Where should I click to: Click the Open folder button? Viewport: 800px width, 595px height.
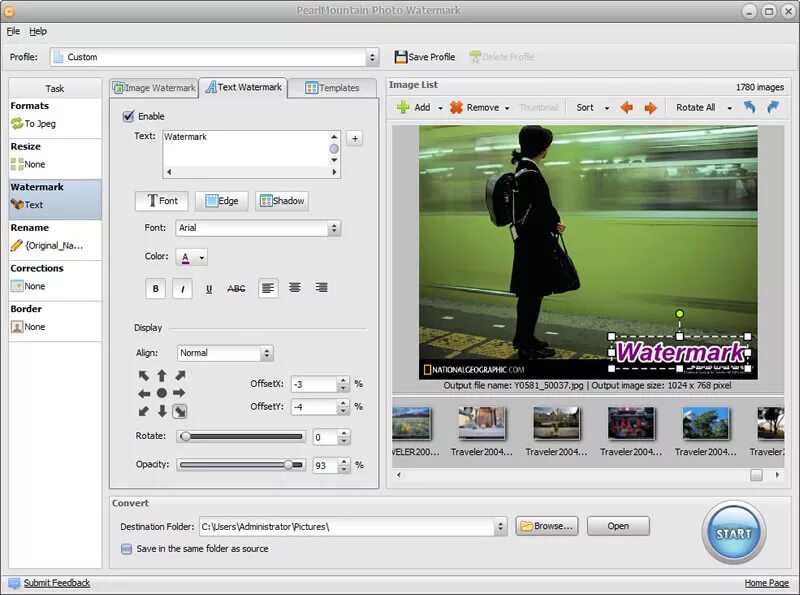coord(618,526)
